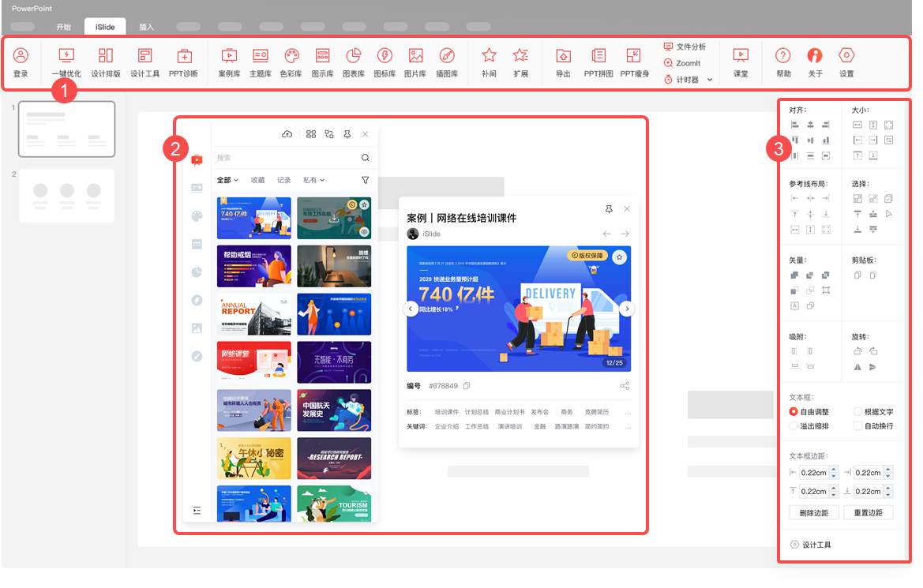The width and height of the screenshot is (923, 588).
Task: Click the 扩展 extension tool
Action: click(521, 62)
